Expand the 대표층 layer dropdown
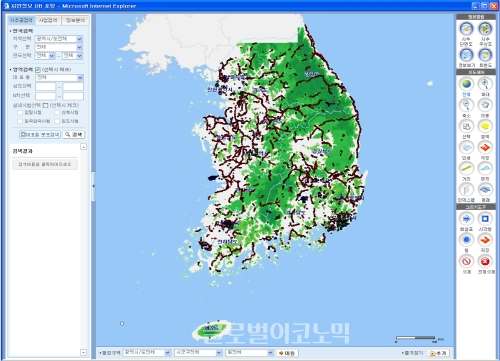 point(59,78)
